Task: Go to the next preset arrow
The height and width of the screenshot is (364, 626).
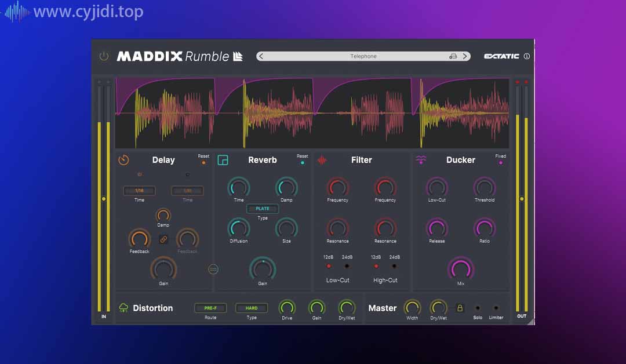Action: point(465,56)
